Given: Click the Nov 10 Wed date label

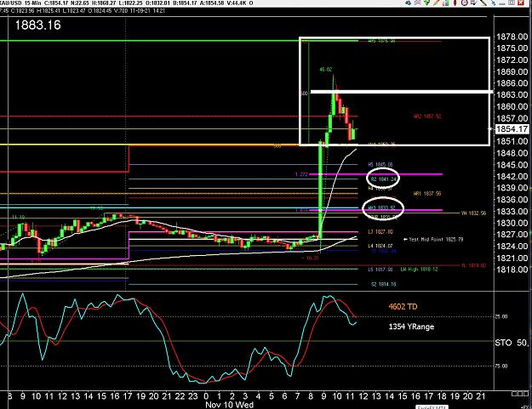Looking at the screenshot, I should click(x=229, y=405).
